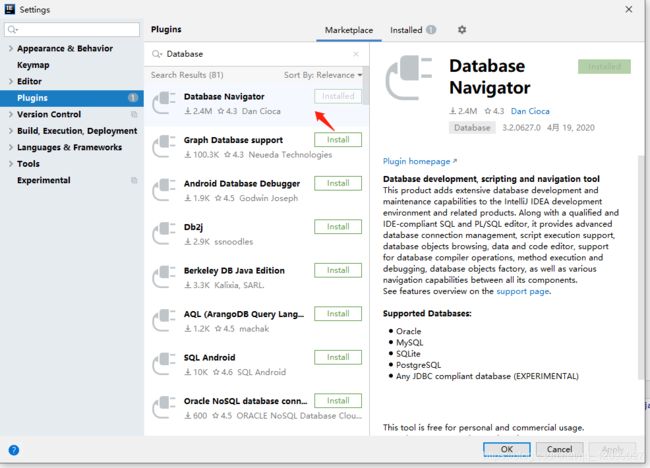The height and width of the screenshot is (468, 650).
Task: Expand the Version Control node
Action: tap(11, 114)
